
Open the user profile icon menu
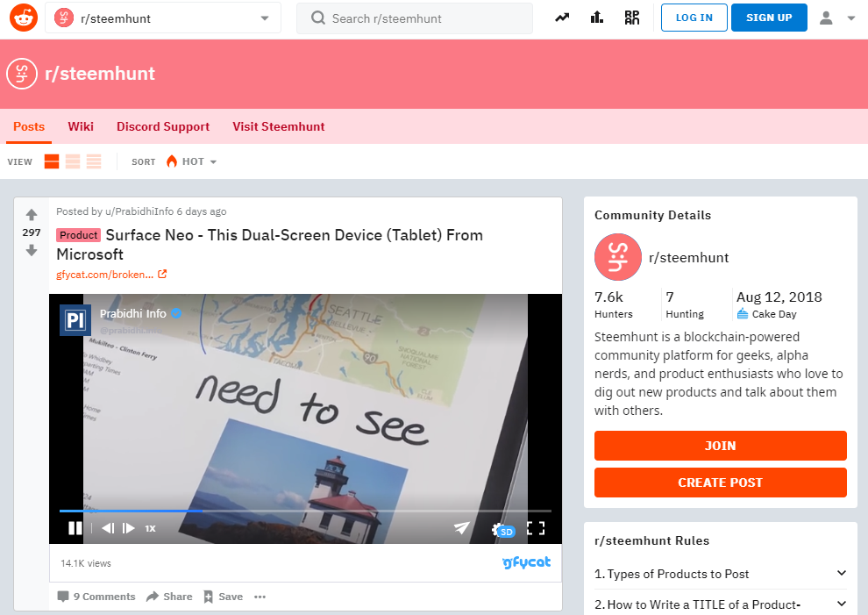click(826, 18)
